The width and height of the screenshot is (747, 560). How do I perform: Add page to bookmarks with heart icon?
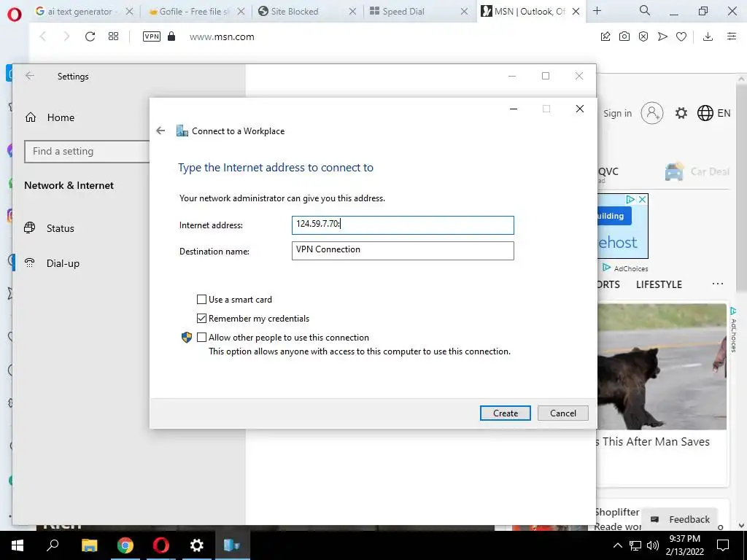(681, 36)
